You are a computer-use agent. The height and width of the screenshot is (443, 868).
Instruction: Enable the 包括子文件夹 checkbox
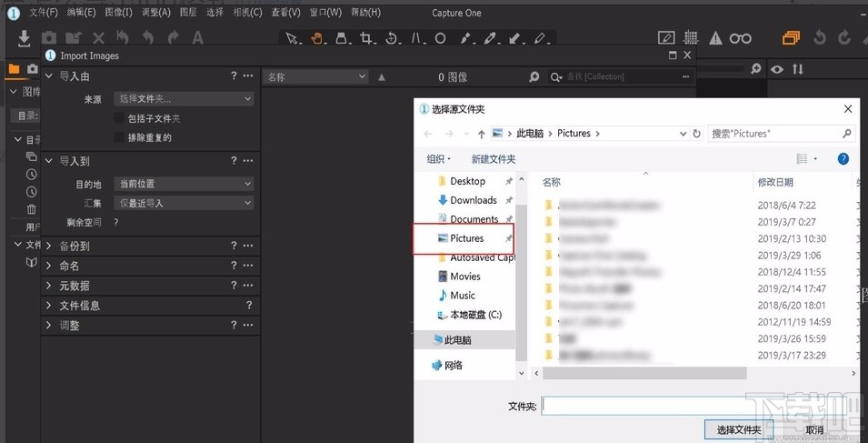click(x=119, y=118)
